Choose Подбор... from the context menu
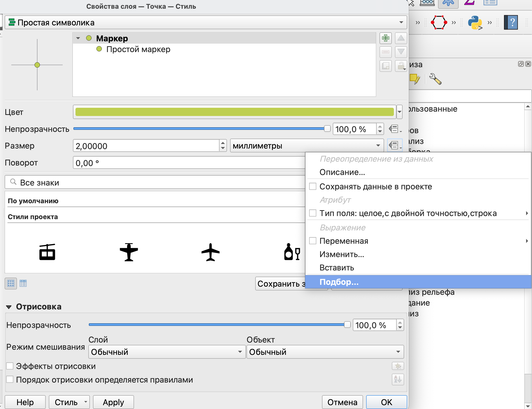This screenshot has width=532, height=409. coord(339,282)
